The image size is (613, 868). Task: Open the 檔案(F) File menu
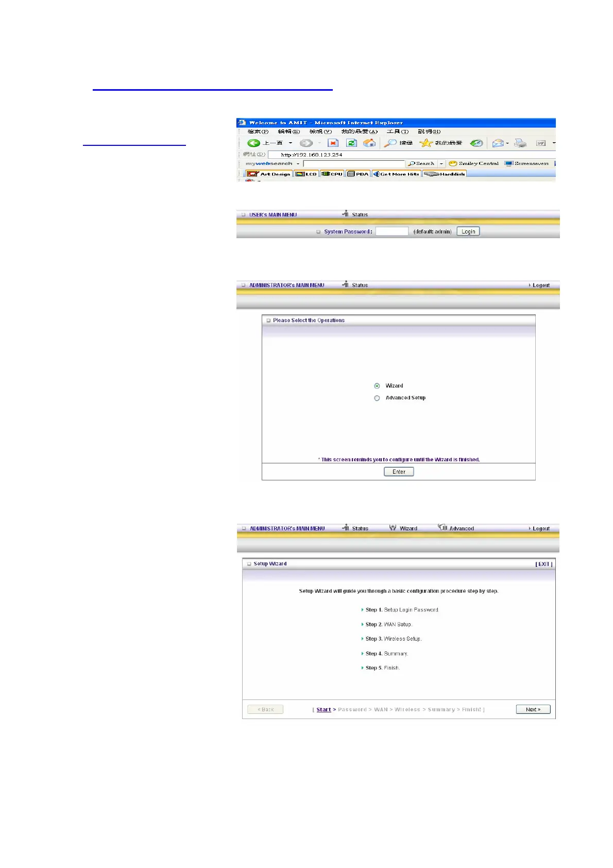[x=258, y=131]
